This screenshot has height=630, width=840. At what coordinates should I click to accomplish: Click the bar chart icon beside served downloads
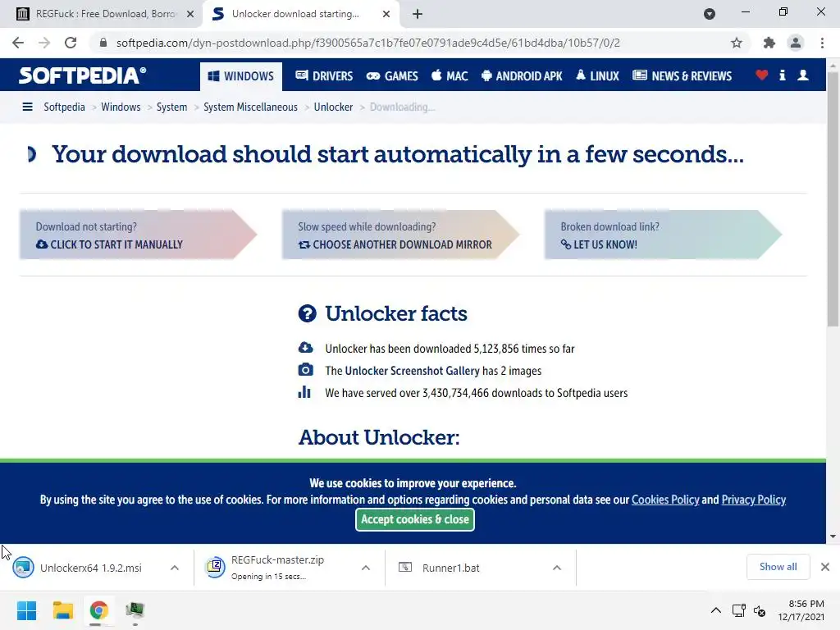(304, 392)
